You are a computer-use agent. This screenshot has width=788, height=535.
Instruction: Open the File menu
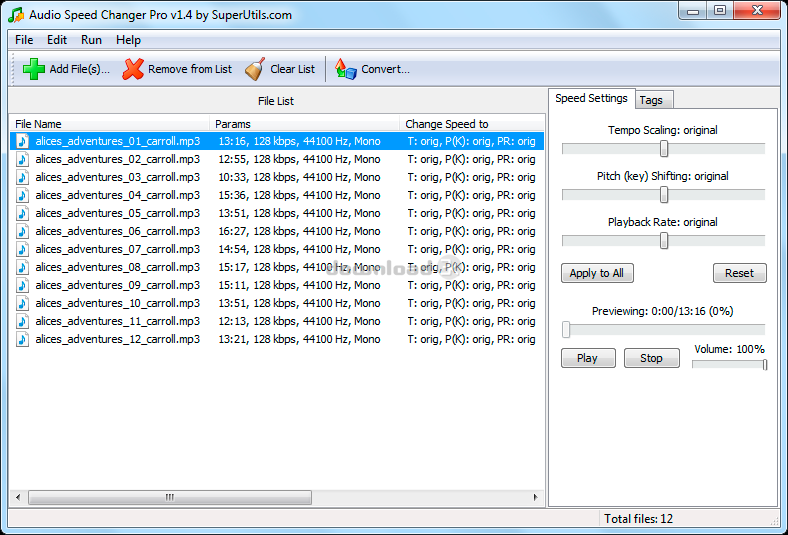pos(24,40)
